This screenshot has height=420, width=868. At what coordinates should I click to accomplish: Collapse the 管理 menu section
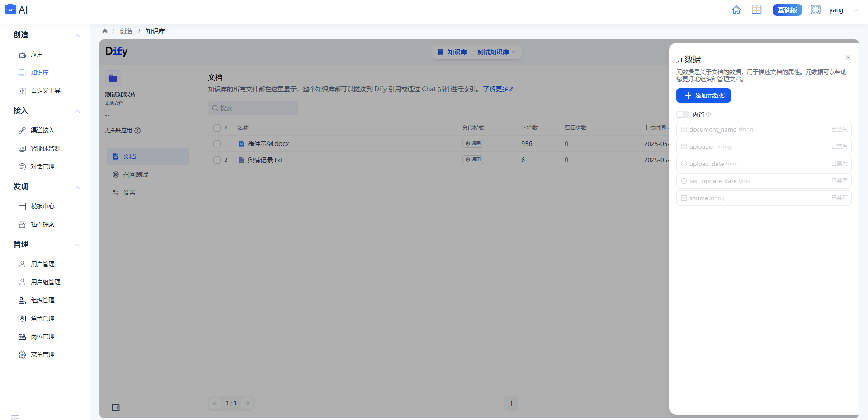(x=77, y=245)
